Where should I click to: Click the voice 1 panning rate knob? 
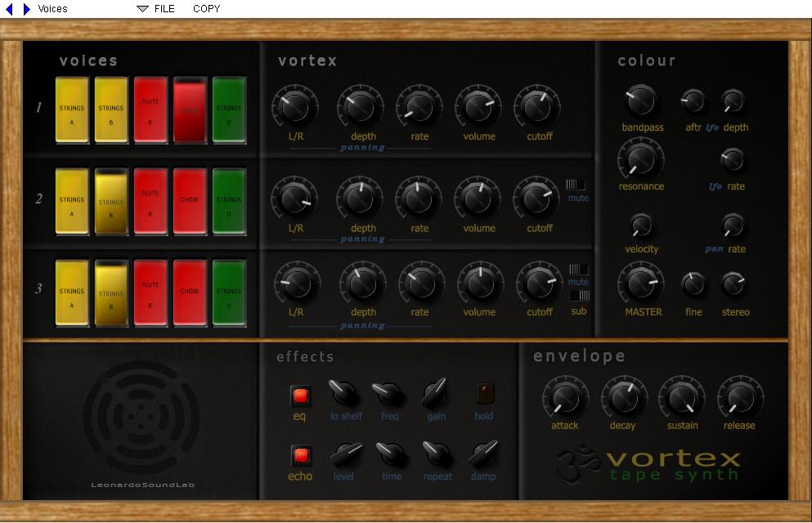[419, 107]
